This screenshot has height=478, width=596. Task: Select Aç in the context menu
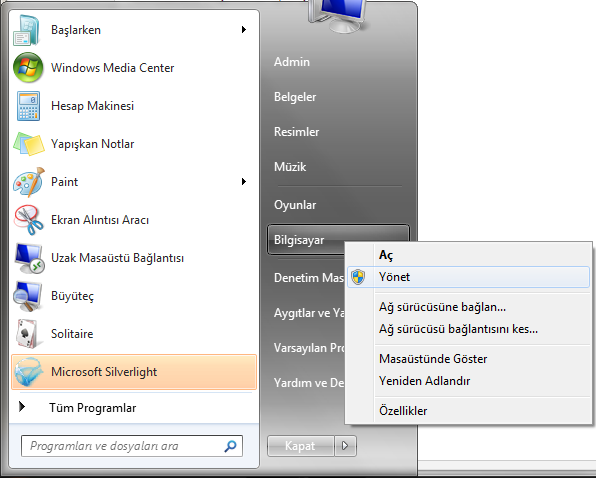point(468,255)
